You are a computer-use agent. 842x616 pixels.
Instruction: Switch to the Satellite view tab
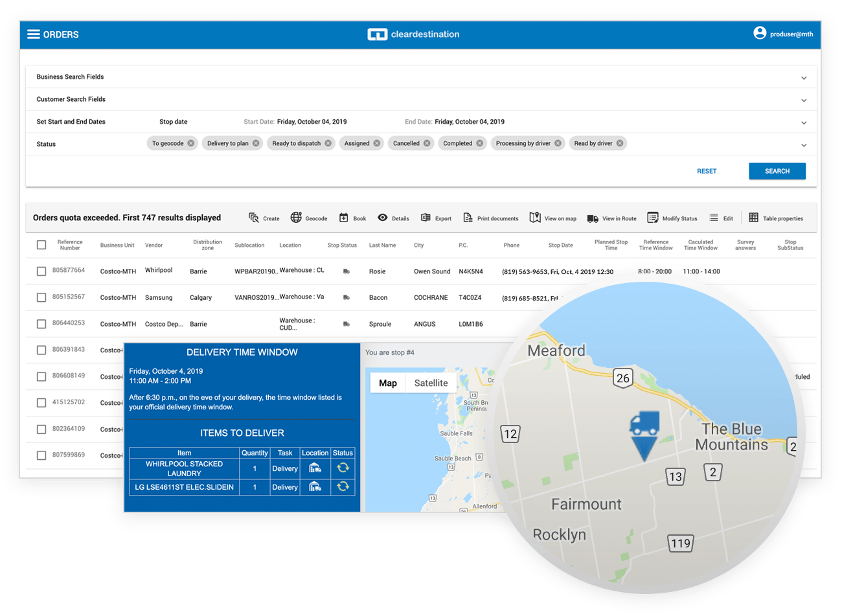click(x=431, y=383)
